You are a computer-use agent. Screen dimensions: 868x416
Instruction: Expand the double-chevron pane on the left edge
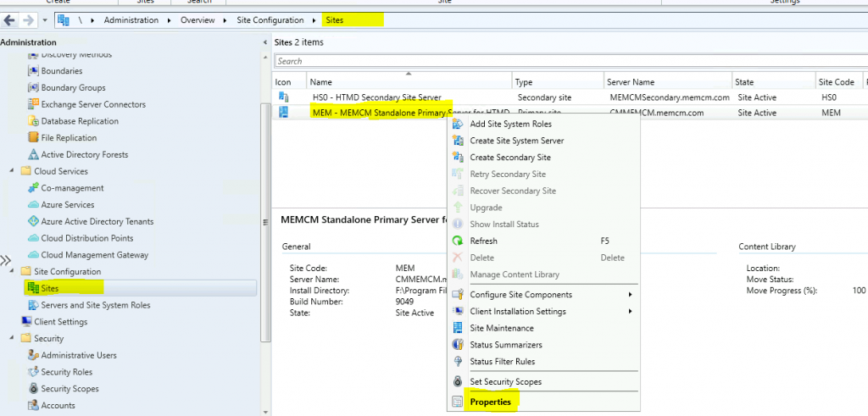(6, 261)
